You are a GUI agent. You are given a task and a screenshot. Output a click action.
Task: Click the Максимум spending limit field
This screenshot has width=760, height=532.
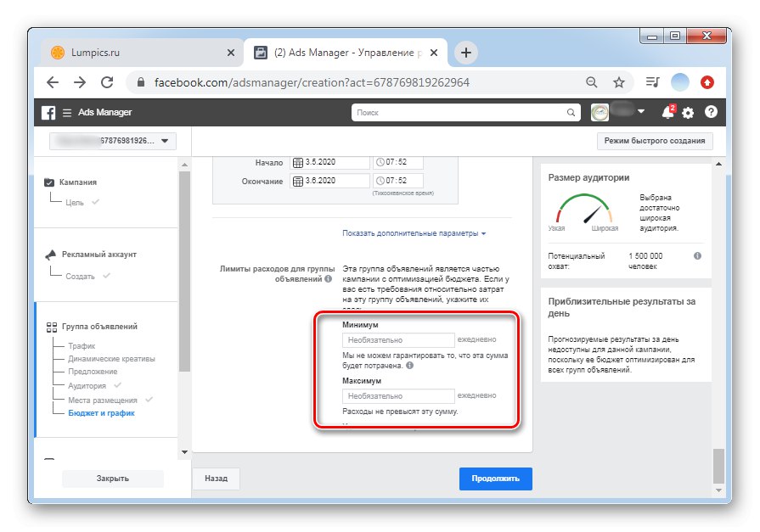coord(398,396)
